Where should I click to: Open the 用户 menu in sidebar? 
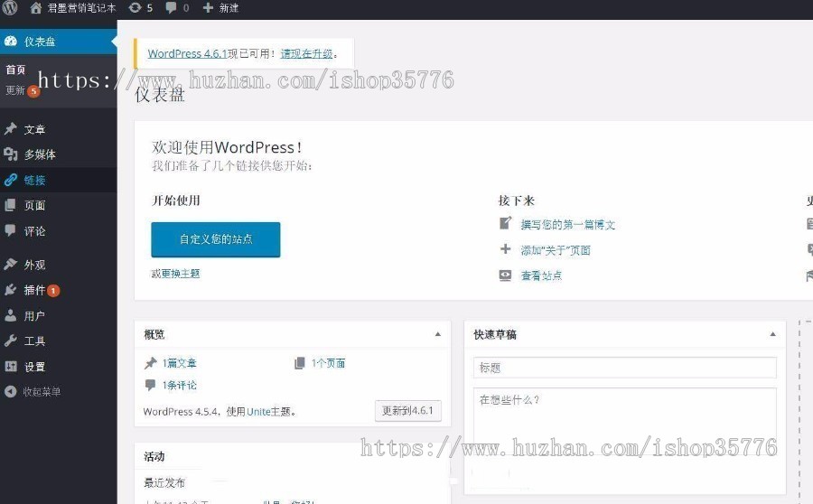34,316
